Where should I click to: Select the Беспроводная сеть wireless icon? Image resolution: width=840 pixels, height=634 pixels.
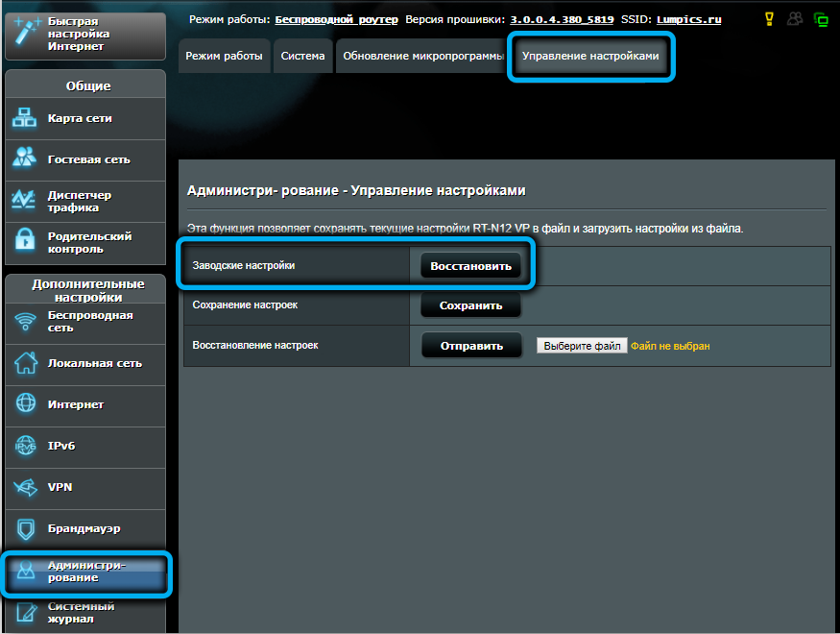(x=25, y=322)
